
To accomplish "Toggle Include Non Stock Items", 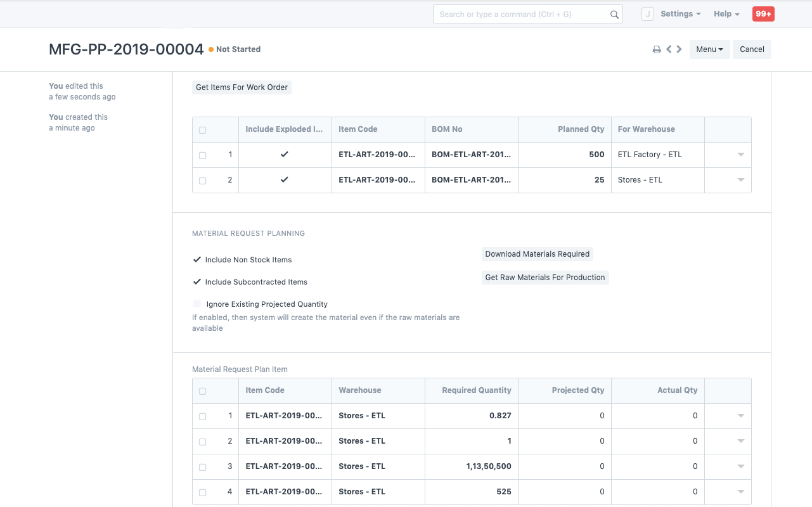I will [197, 260].
